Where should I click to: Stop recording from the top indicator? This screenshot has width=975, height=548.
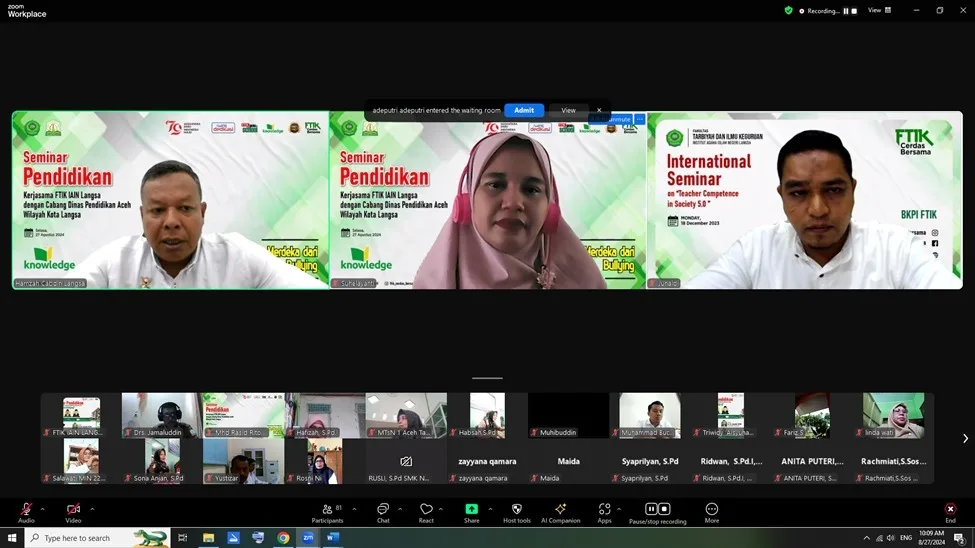pos(854,11)
